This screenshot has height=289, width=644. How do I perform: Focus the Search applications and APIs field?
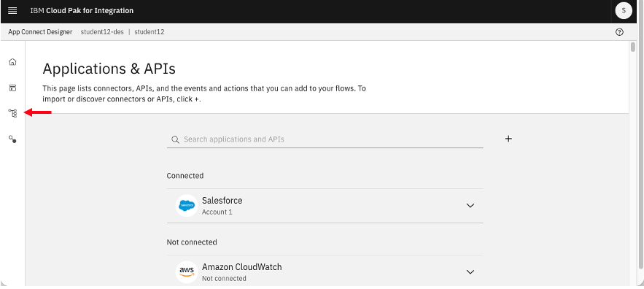325,139
